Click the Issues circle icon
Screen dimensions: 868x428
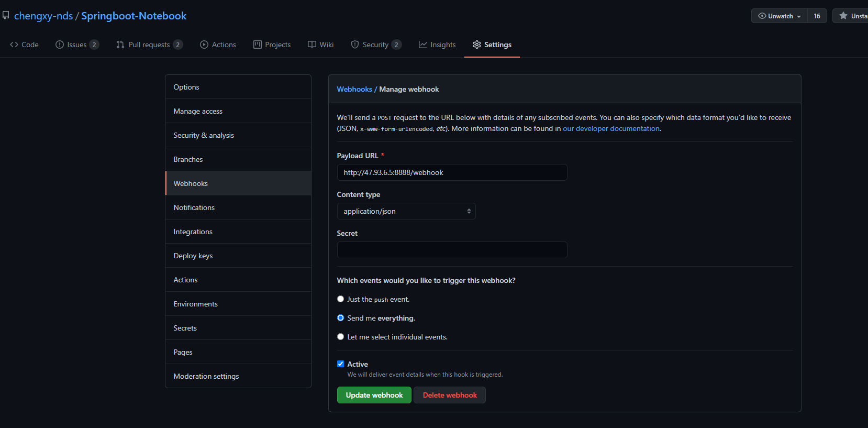[60, 45]
